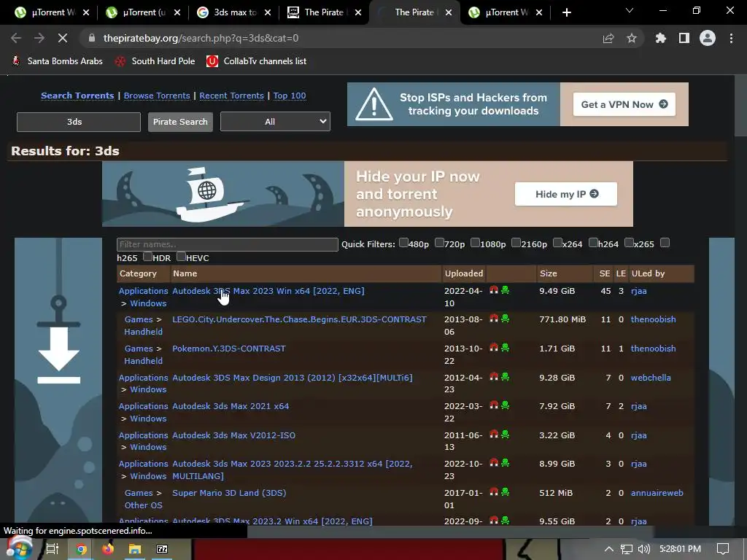The height and width of the screenshot is (560, 747).
Task: Open the Browse Torrents link
Action: 157,96
